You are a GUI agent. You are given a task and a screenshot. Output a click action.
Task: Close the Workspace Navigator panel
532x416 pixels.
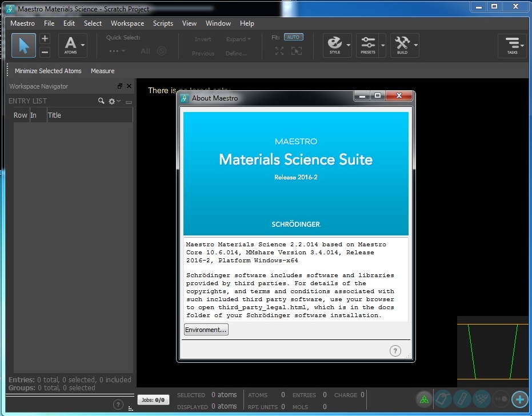(129, 86)
